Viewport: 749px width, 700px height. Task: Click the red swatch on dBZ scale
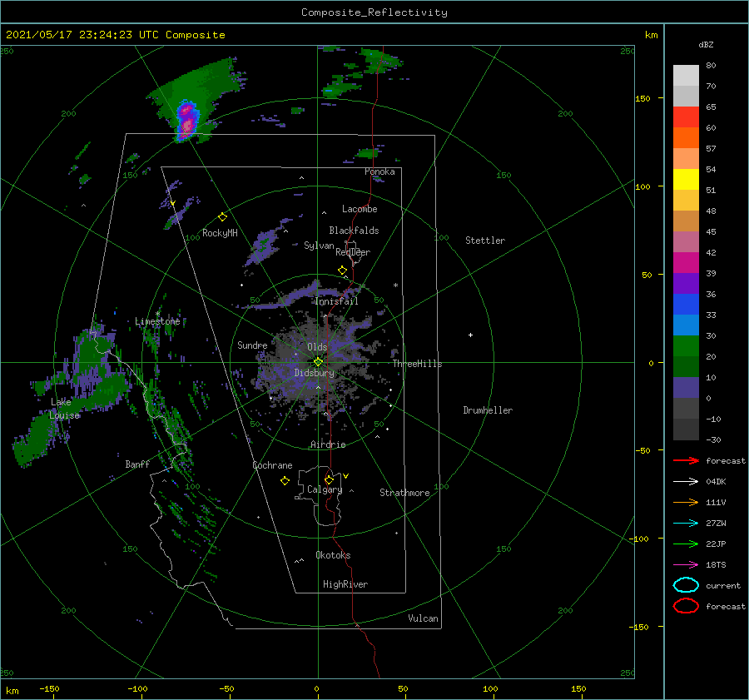pos(686,117)
